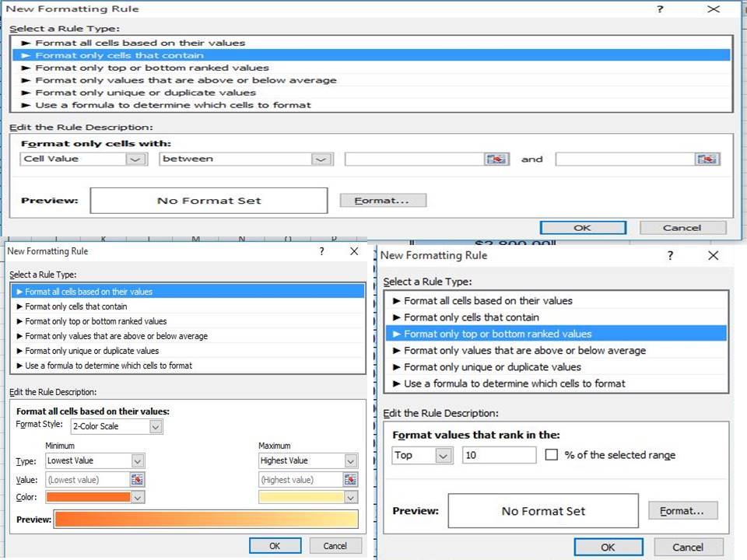
Task: Select 'Use a formula to determine' in top dialog
Action: coord(372,105)
